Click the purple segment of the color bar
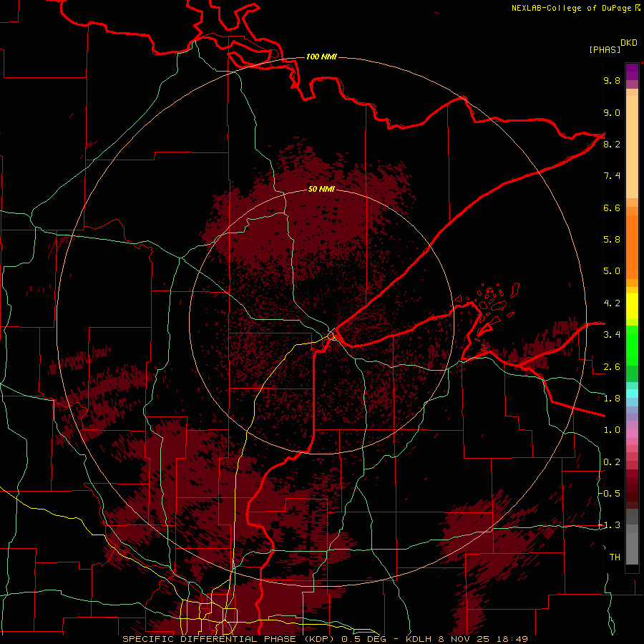644x644 pixels. coord(632,72)
